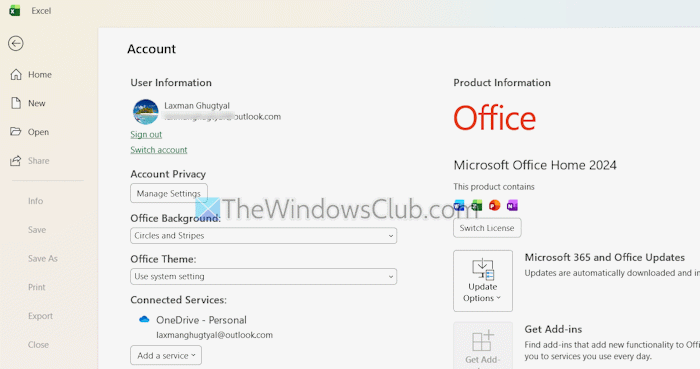This screenshot has height=369, width=700.
Task: Click the New blank page icon
Action: [16, 103]
